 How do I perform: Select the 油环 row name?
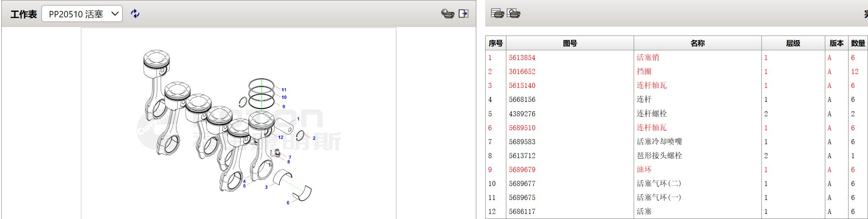point(644,170)
